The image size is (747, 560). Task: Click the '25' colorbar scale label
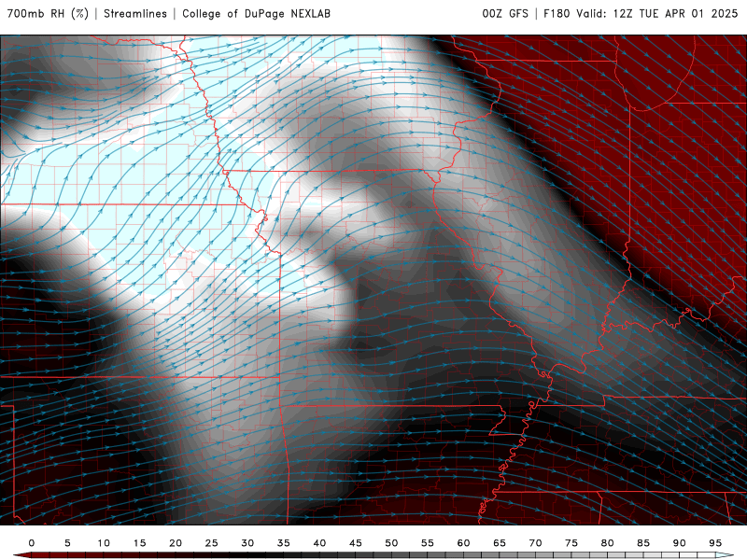coord(212,543)
